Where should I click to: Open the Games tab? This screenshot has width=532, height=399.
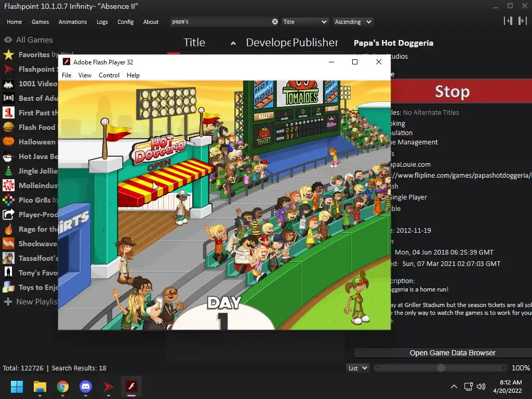point(40,22)
